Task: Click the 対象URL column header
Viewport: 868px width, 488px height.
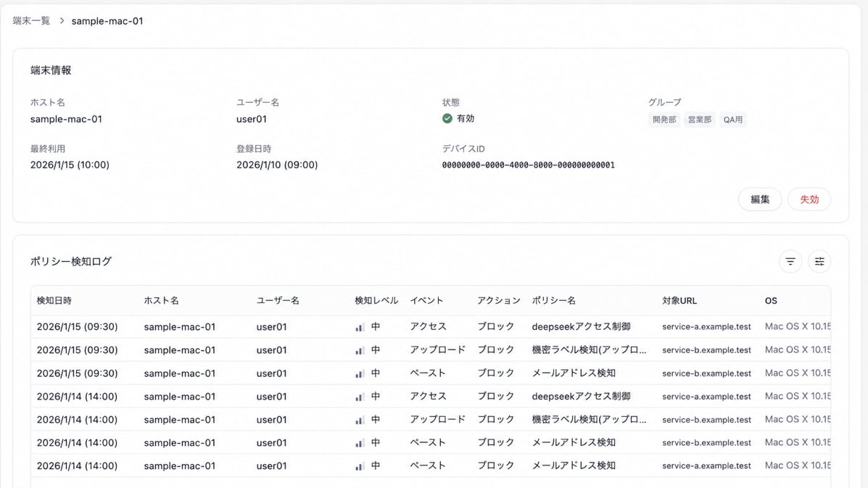Action: pyautogui.click(x=679, y=300)
